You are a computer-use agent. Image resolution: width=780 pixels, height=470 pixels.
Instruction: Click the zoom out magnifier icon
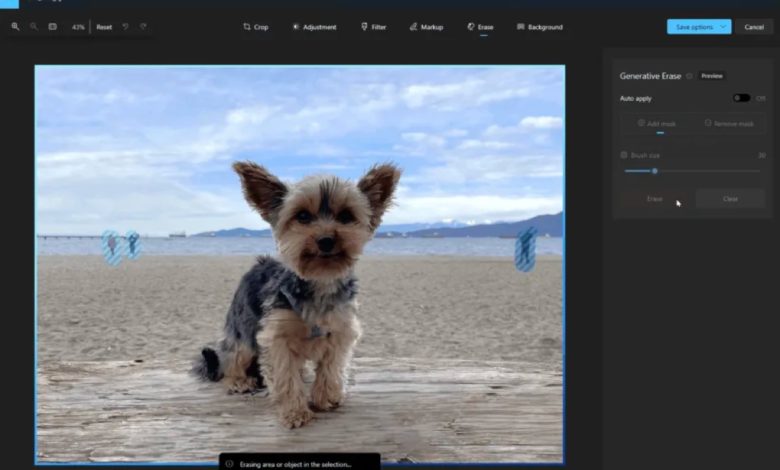click(33, 27)
